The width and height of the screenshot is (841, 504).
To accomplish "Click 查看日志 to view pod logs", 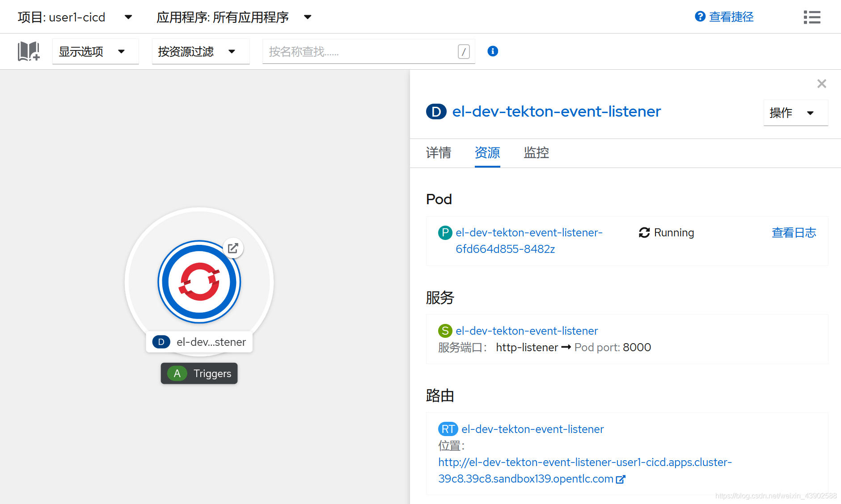I will click(x=794, y=232).
